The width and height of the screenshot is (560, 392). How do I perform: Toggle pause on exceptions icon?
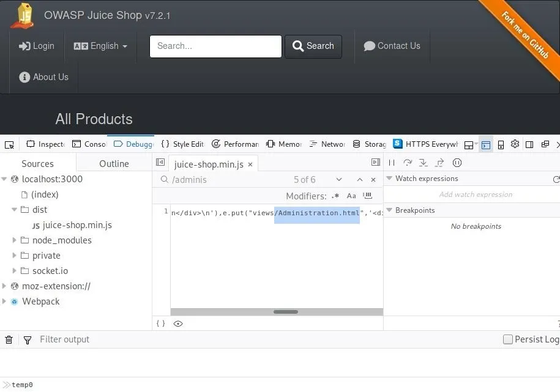457,163
